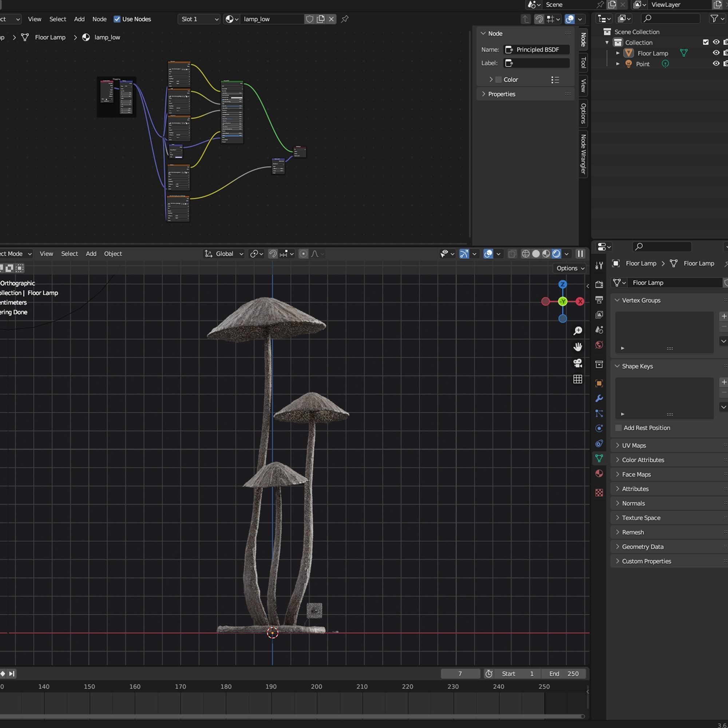This screenshot has width=728, height=728.
Task: Open the Global orientation dropdown
Action: [224, 254]
